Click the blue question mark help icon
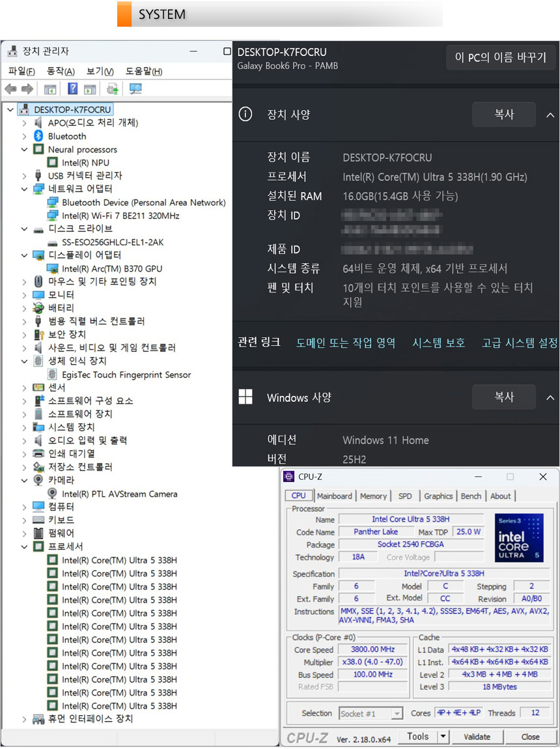This screenshot has width=560, height=749. point(73,89)
